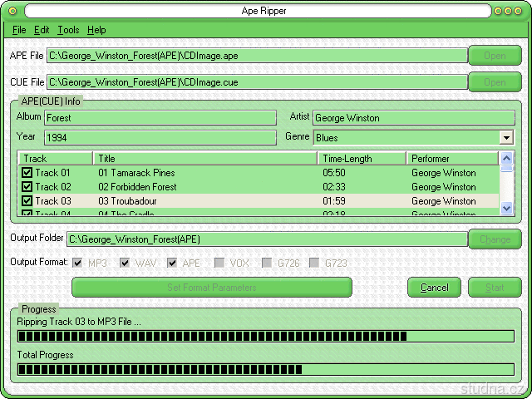The image size is (532, 399).
Task: Click into the Album text field
Action: (160, 118)
